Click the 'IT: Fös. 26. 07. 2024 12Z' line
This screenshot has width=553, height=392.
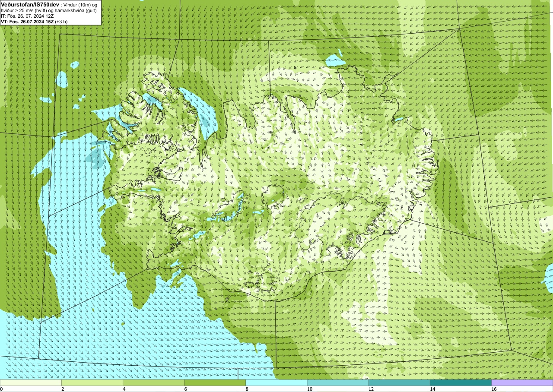27,16
